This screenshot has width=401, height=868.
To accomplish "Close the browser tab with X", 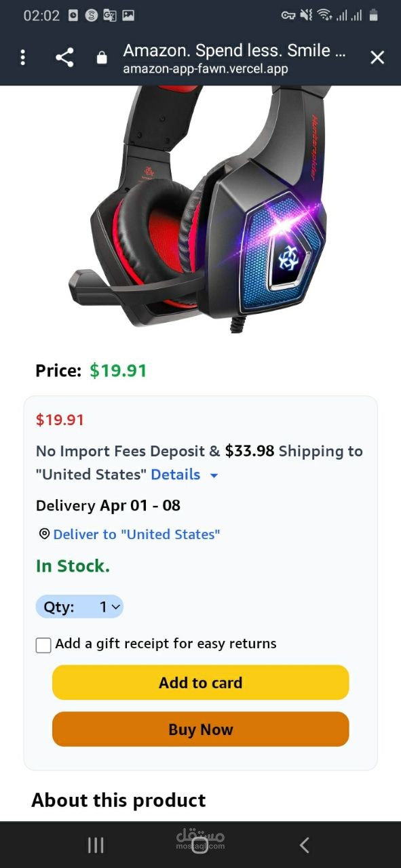I will 377,58.
